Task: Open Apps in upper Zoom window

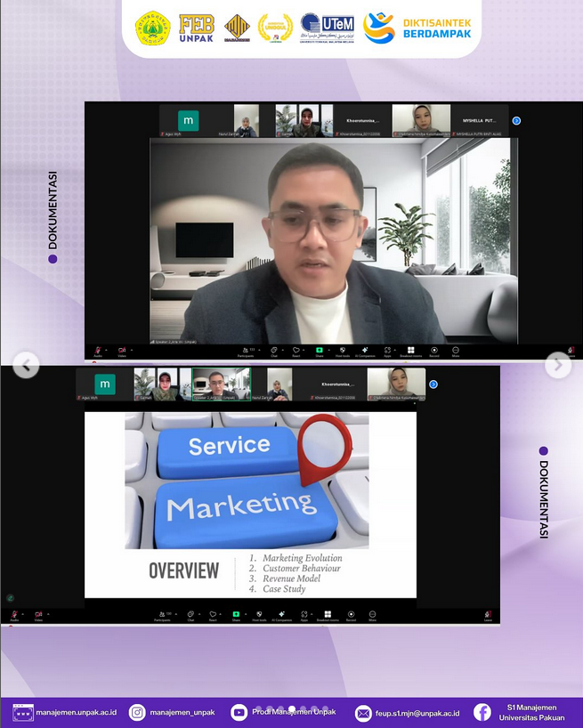Action: pos(387,352)
